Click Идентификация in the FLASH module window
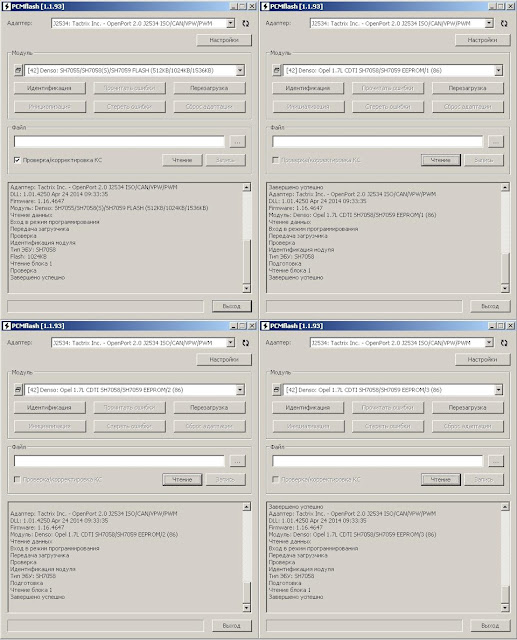Viewport: 517px width, 640px height. tap(50, 88)
